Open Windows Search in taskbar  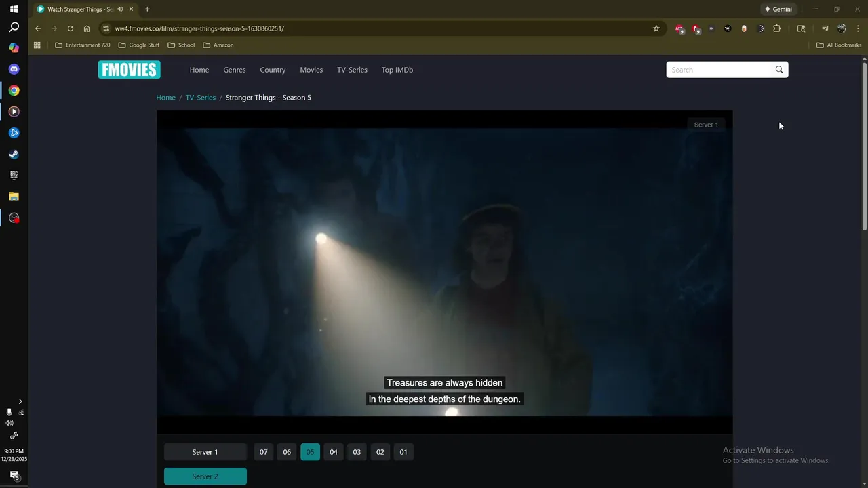point(14,28)
